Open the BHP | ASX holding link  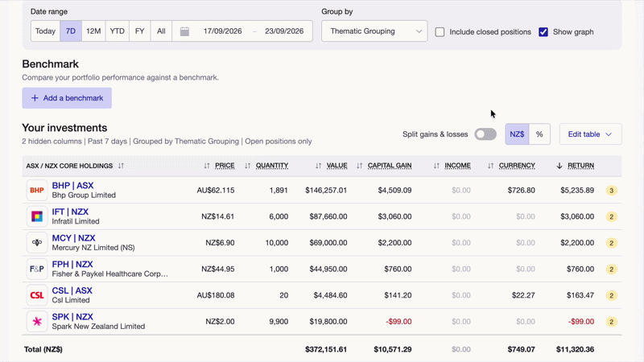[x=72, y=186]
